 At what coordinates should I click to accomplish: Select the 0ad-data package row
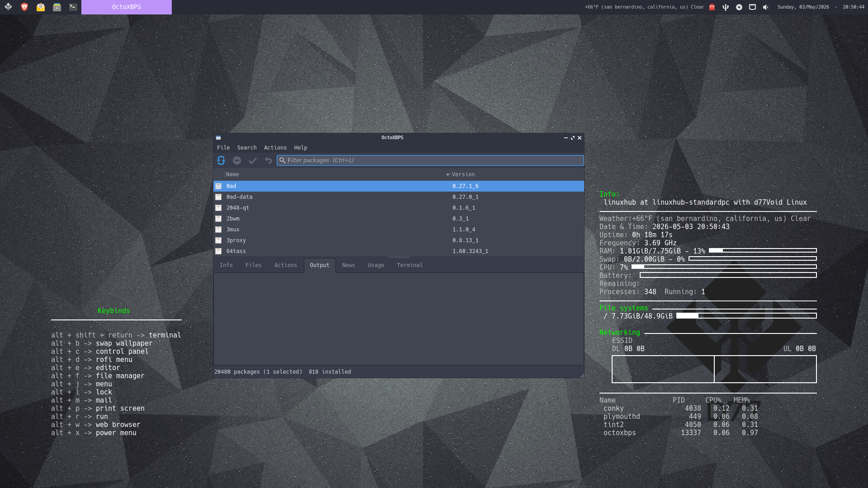pos(399,197)
